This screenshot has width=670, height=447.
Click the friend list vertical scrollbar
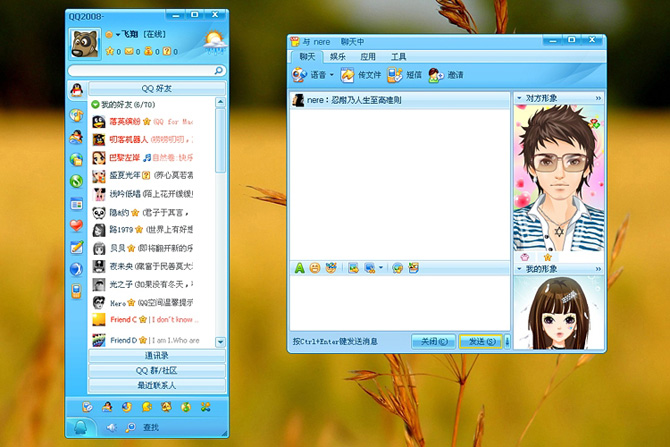tap(220, 222)
